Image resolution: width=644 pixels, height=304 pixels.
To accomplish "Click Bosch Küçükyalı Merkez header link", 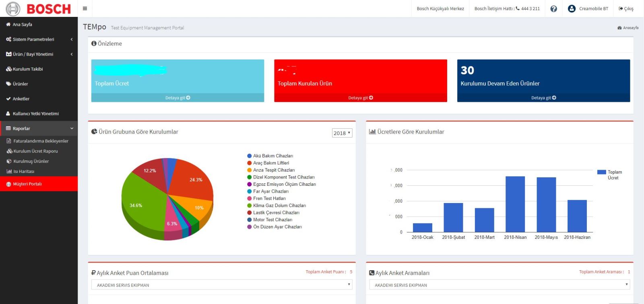I will pyautogui.click(x=440, y=8).
